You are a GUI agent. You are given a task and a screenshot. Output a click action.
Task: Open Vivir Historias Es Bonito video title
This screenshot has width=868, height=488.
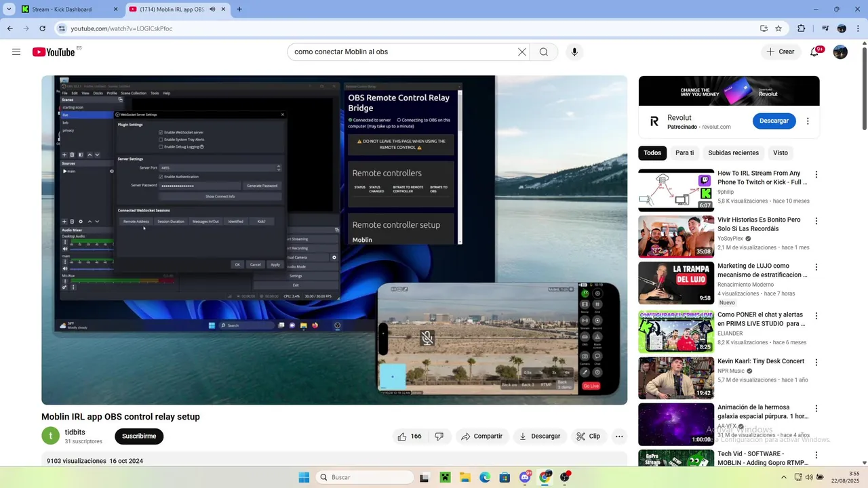tap(759, 224)
